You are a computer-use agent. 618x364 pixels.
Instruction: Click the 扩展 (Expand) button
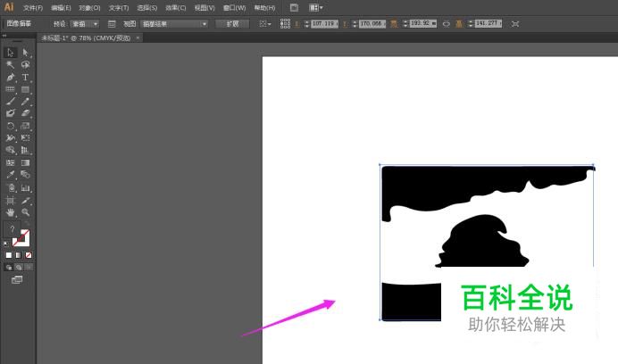click(x=231, y=23)
